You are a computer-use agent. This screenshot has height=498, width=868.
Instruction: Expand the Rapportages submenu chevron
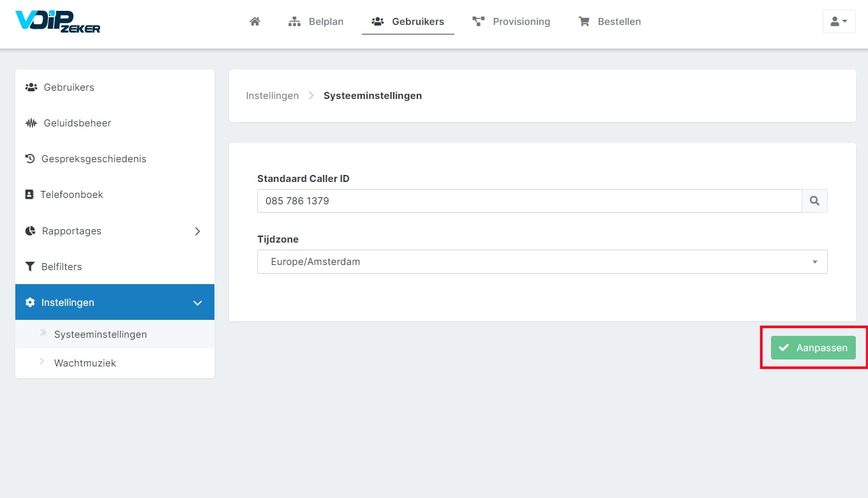click(197, 231)
